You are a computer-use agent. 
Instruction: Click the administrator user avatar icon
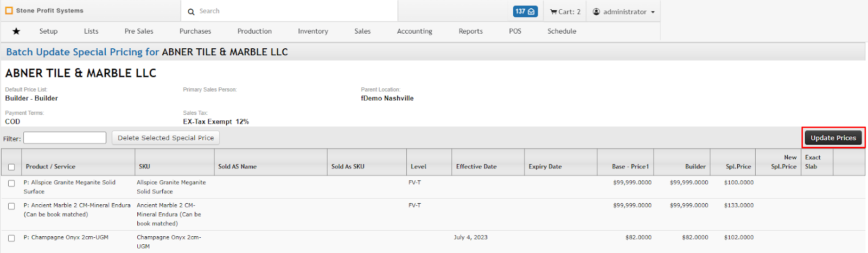point(596,11)
